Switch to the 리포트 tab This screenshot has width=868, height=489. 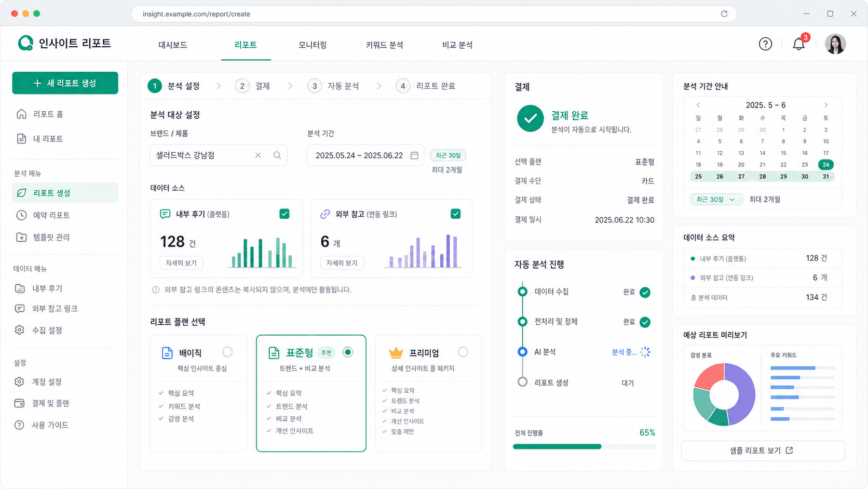(x=246, y=45)
